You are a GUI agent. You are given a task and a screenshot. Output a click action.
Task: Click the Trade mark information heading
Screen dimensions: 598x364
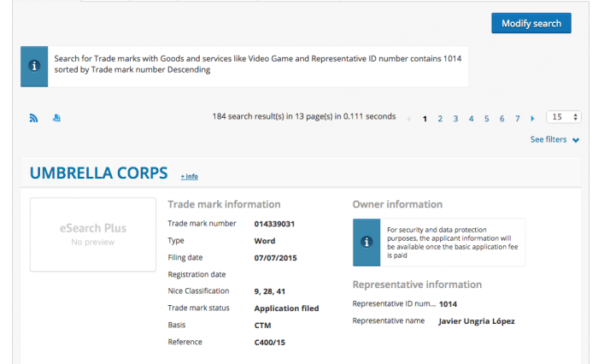click(x=224, y=204)
